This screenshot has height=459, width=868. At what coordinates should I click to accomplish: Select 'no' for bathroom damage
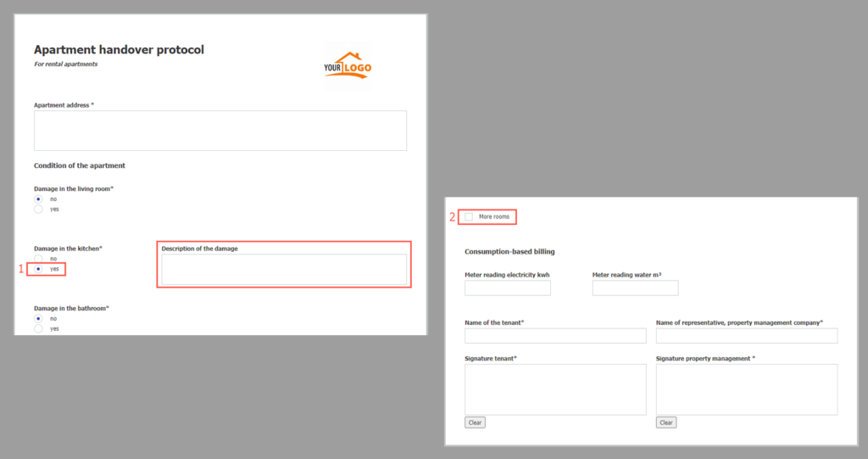point(38,319)
